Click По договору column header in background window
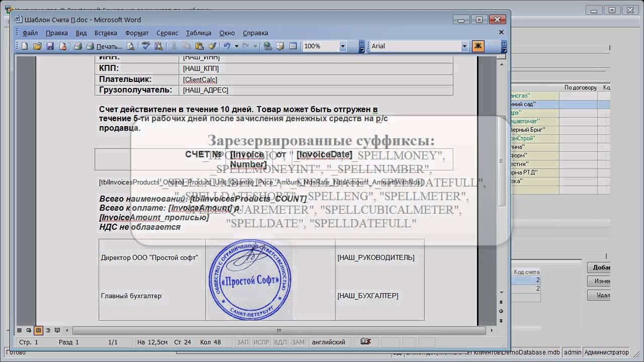The image size is (644, 362). tap(580, 87)
